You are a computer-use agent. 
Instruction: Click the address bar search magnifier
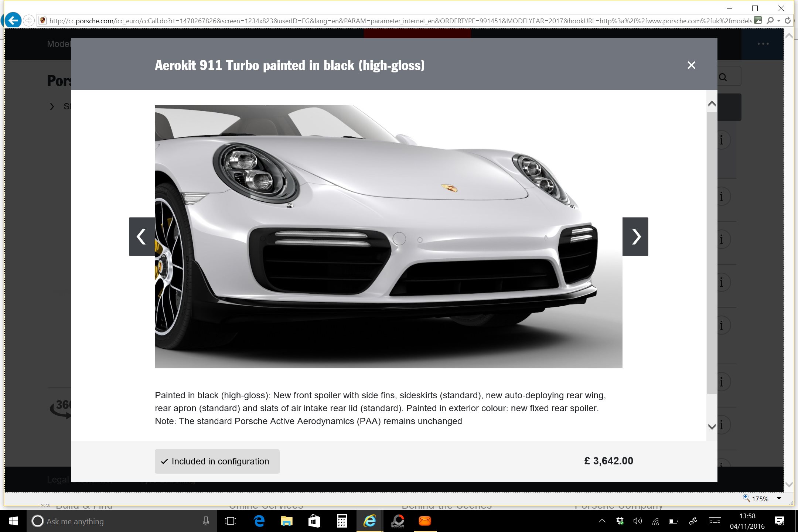[770, 20]
